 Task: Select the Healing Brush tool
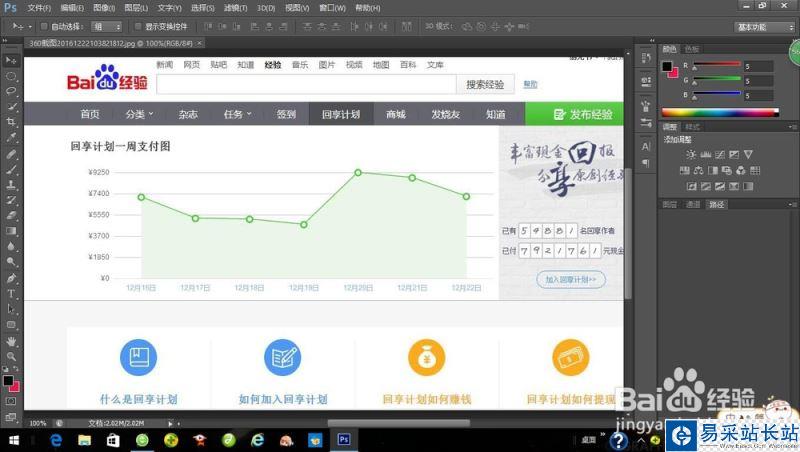(11, 154)
